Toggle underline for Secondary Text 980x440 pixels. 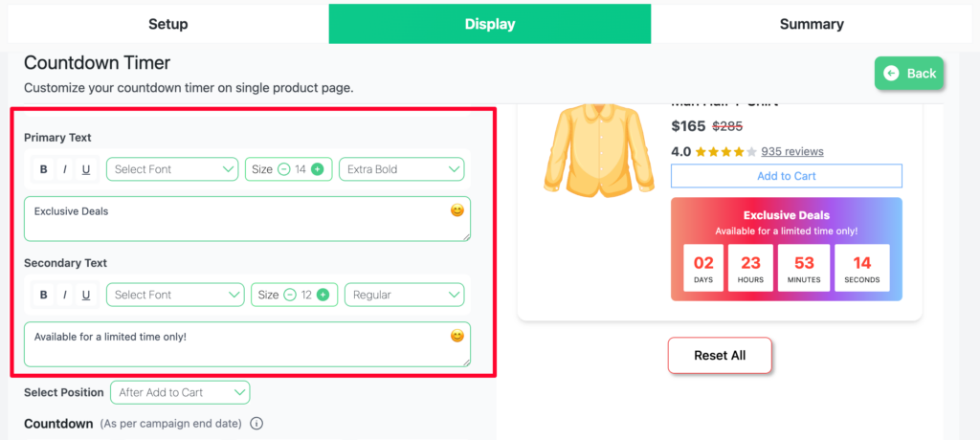tap(86, 295)
